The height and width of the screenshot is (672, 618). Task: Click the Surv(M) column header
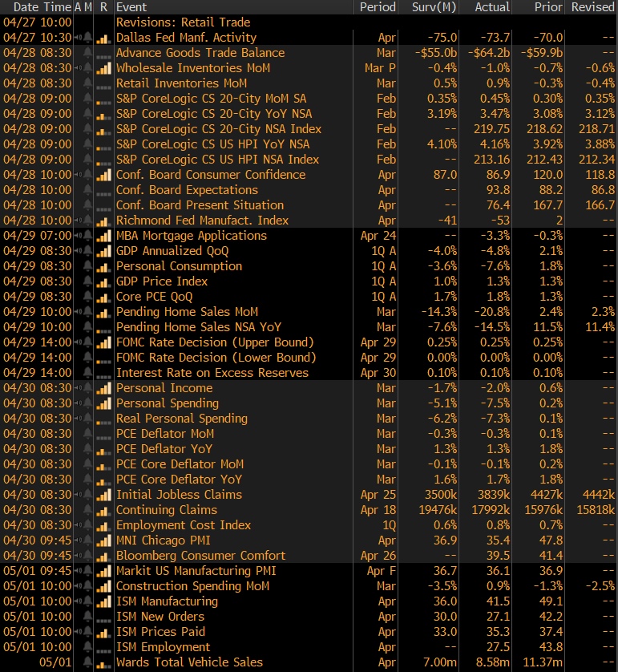pos(437,6)
